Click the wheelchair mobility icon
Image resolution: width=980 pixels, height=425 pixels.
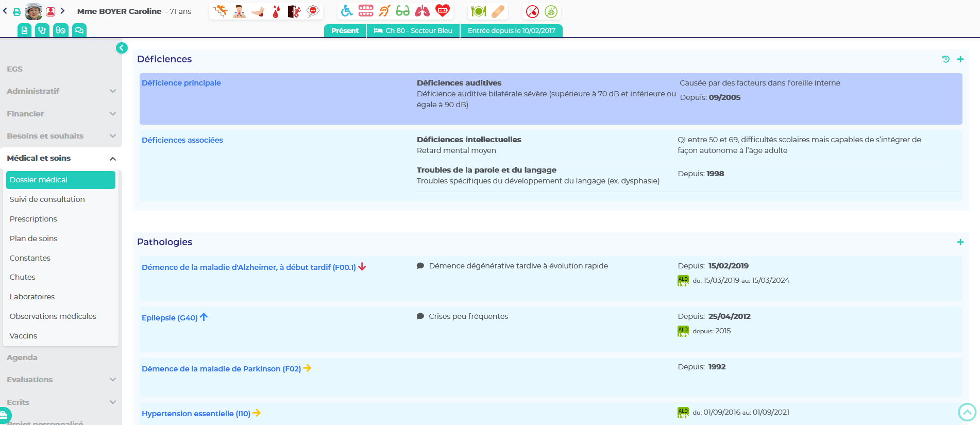coord(347,11)
